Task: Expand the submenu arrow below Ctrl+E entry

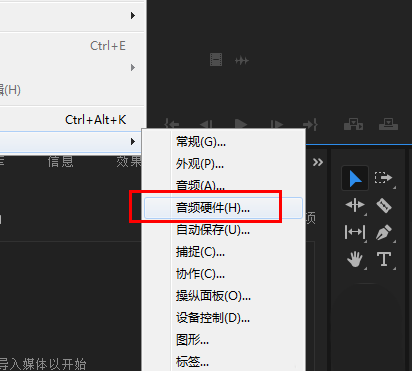Action: coord(133,68)
